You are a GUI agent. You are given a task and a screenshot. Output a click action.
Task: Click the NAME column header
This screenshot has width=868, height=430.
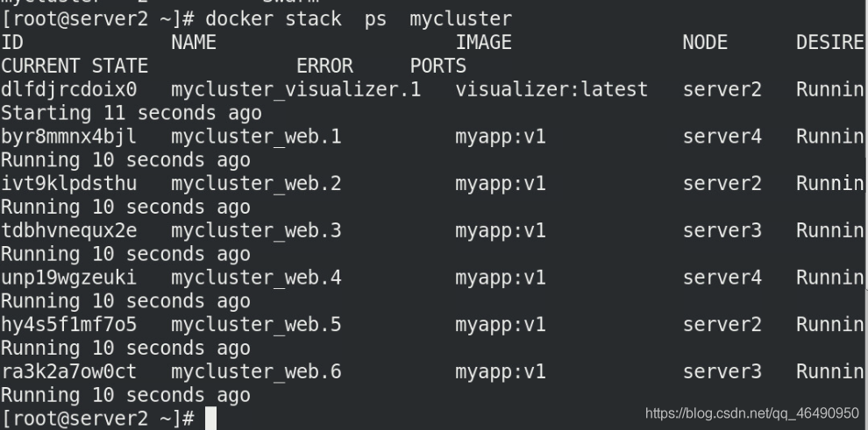tap(194, 43)
